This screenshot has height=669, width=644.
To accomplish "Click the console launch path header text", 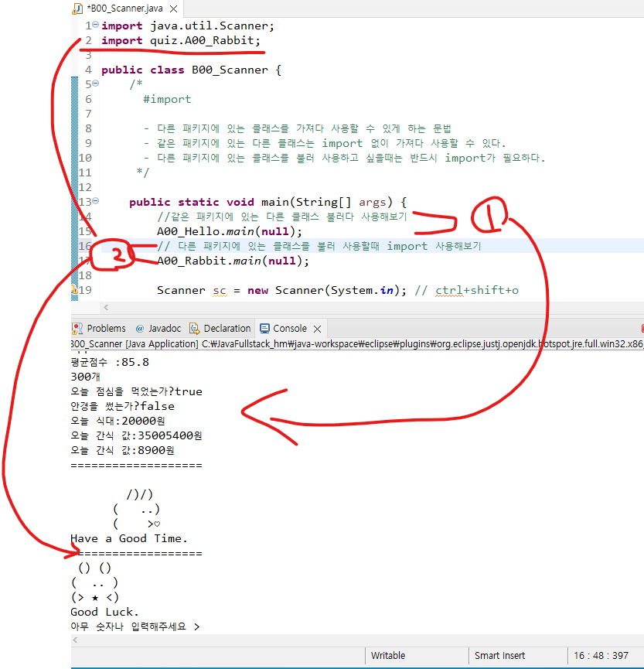I will pyautogui.click(x=357, y=344).
